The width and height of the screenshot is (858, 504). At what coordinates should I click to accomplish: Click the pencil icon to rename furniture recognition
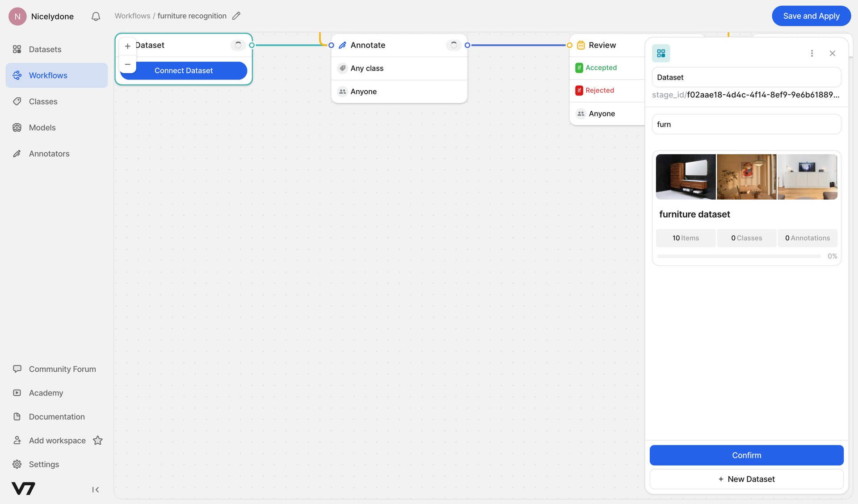pyautogui.click(x=236, y=16)
